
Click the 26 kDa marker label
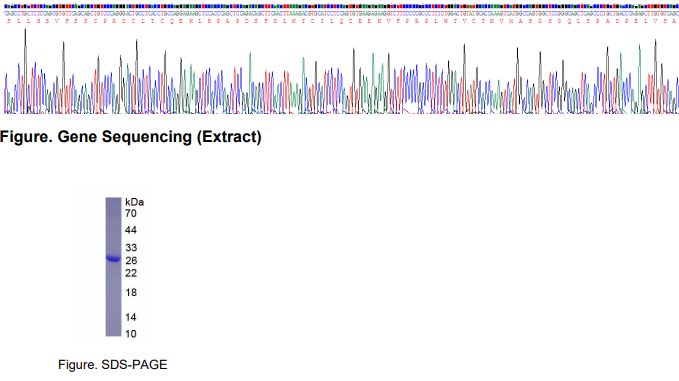131,261
